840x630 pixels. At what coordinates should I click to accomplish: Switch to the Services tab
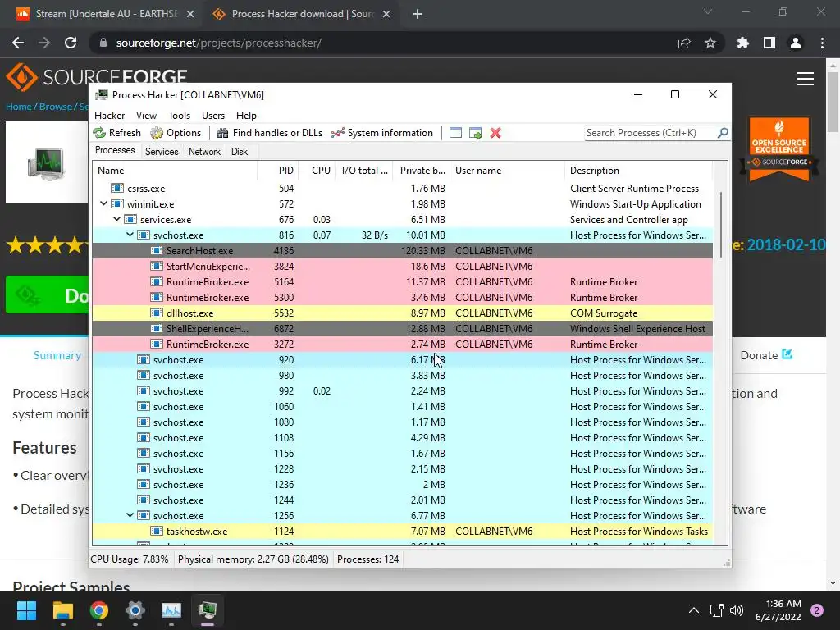tap(162, 152)
